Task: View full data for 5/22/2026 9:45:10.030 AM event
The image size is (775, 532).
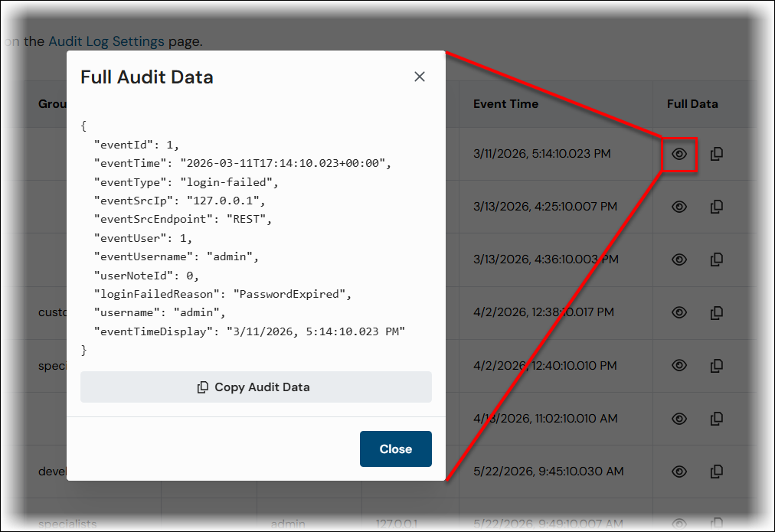Action: [x=679, y=472]
